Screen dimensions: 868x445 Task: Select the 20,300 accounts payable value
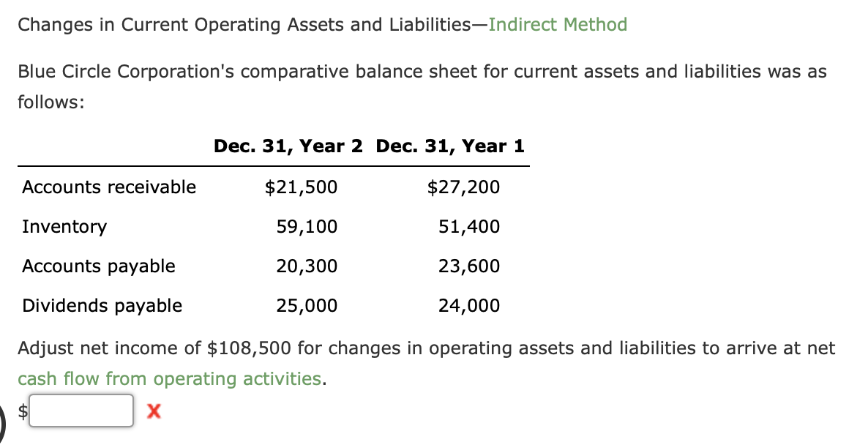coord(307,266)
